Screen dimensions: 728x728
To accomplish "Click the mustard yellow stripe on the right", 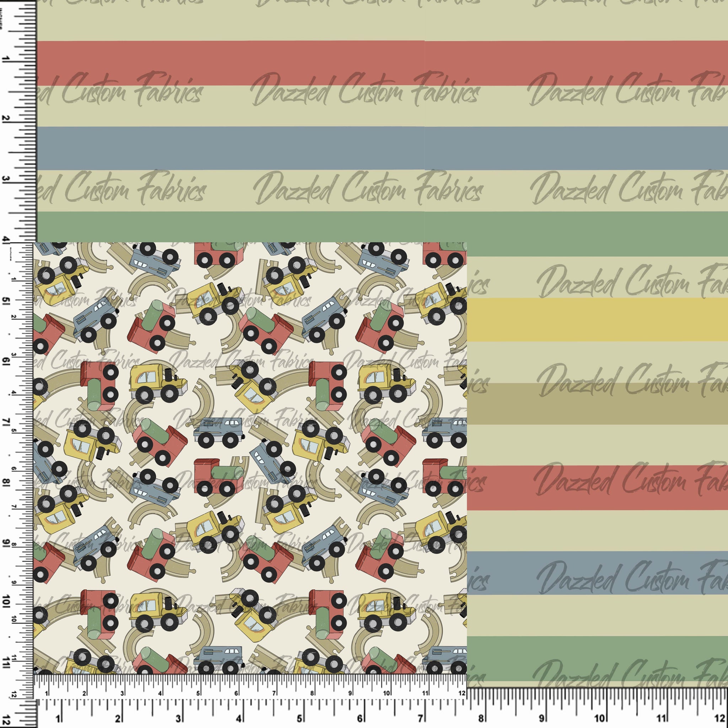I will pos(597,320).
